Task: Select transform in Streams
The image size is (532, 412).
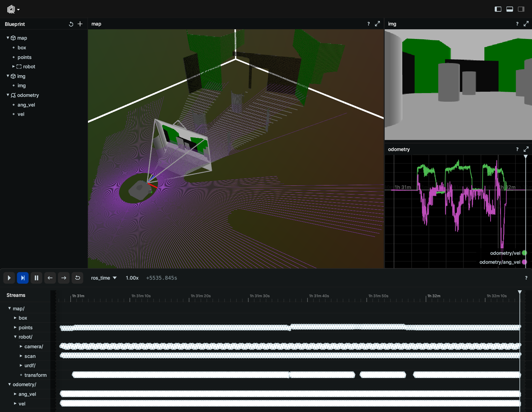Action: [36, 375]
